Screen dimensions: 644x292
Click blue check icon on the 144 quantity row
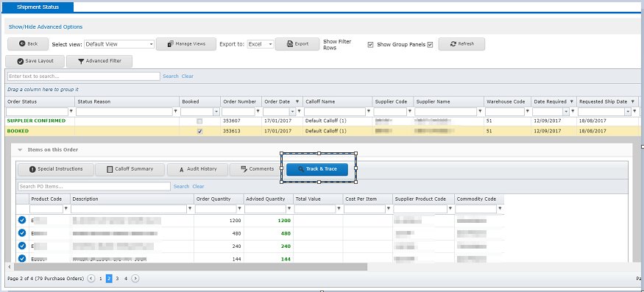pos(22,259)
